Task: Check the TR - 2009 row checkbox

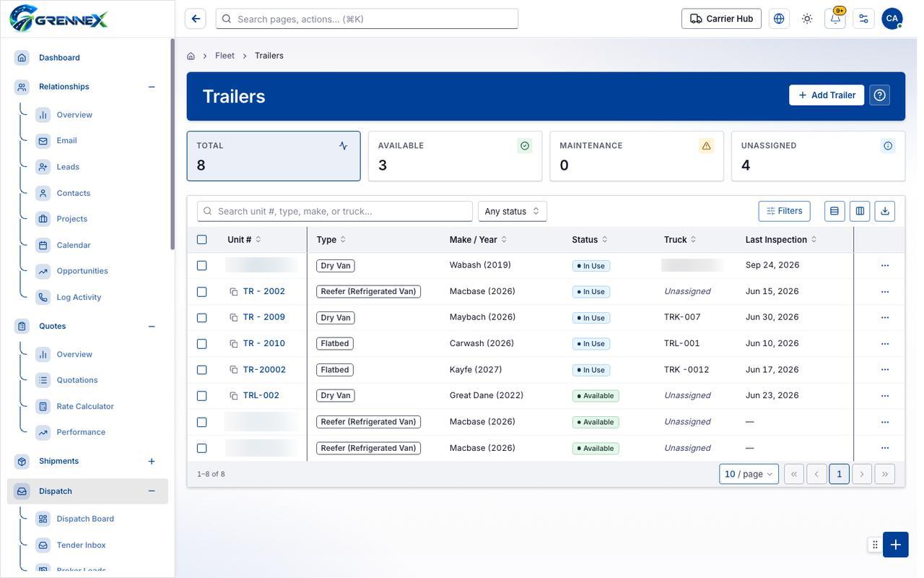Action: click(x=202, y=318)
